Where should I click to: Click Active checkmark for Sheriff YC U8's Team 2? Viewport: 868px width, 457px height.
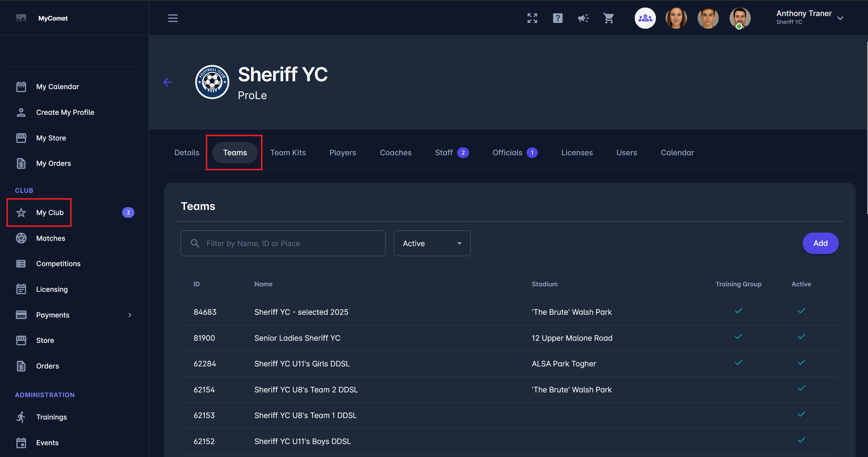click(801, 388)
